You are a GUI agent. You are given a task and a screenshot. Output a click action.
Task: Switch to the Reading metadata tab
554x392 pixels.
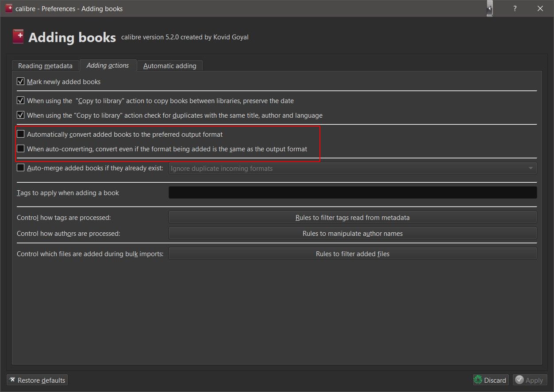click(x=45, y=65)
